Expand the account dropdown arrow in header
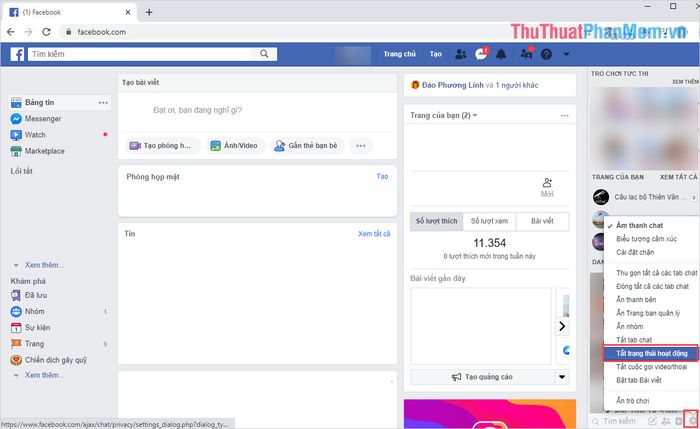700x429 pixels. click(x=567, y=54)
